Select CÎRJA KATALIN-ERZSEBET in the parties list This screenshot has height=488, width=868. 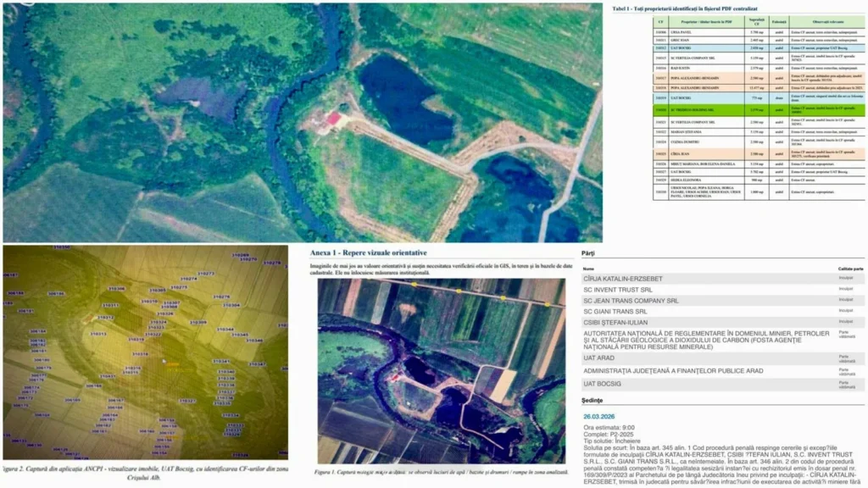tap(722, 279)
